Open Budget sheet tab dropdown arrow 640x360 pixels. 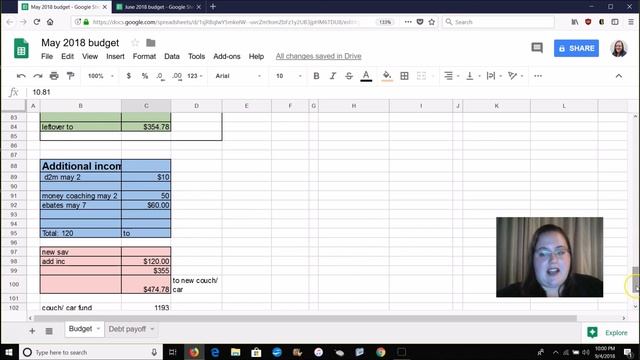click(x=98, y=329)
